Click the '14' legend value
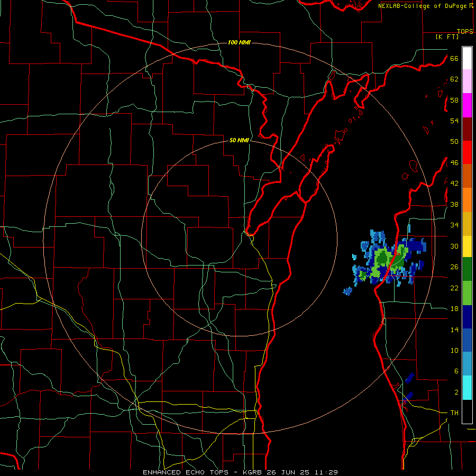 tap(454, 329)
